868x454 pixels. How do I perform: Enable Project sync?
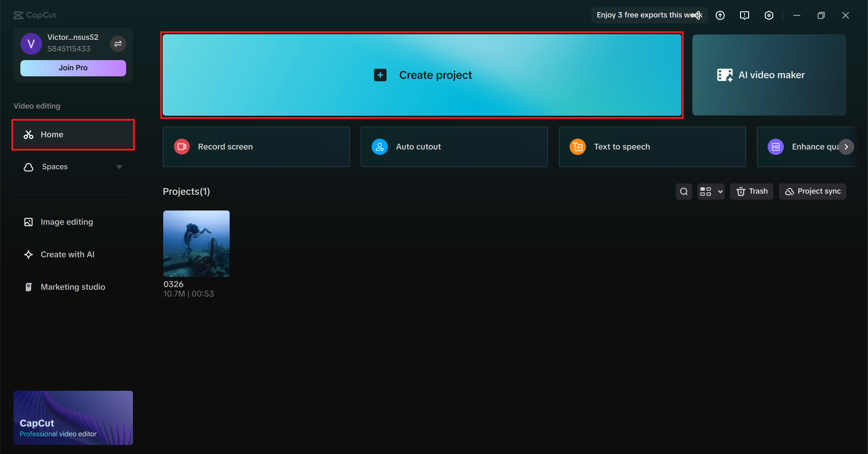812,191
